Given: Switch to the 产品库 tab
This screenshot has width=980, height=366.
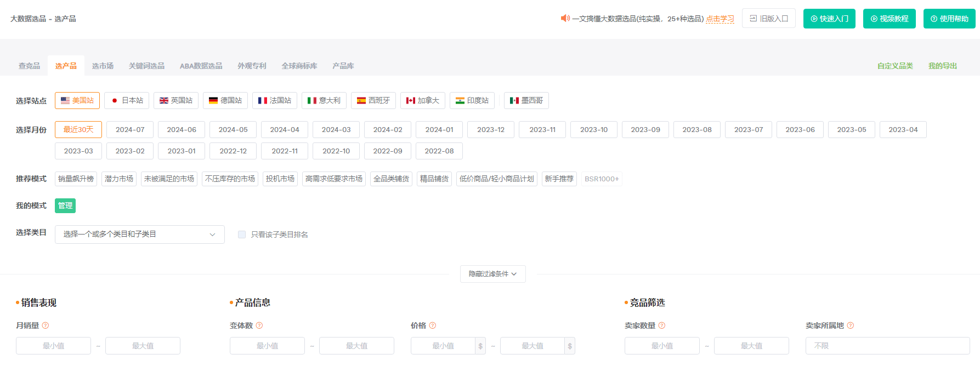Looking at the screenshot, I should (x=343, y=66).
